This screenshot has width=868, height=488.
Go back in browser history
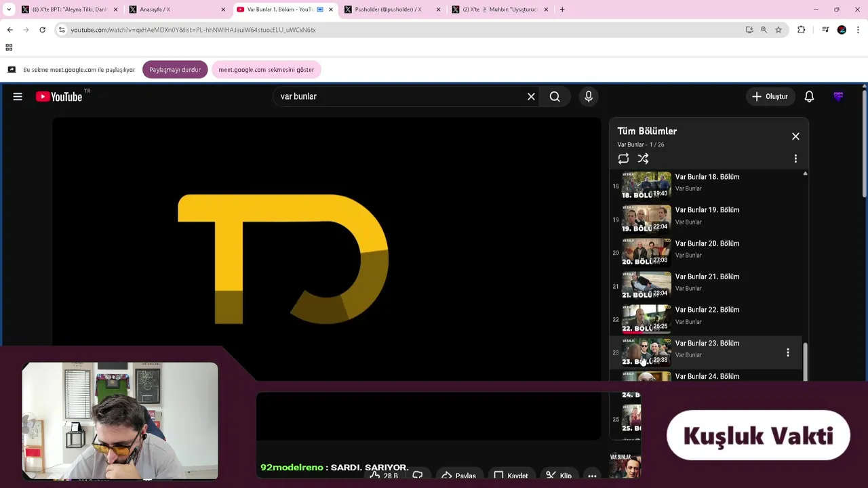tap(9, 30)
